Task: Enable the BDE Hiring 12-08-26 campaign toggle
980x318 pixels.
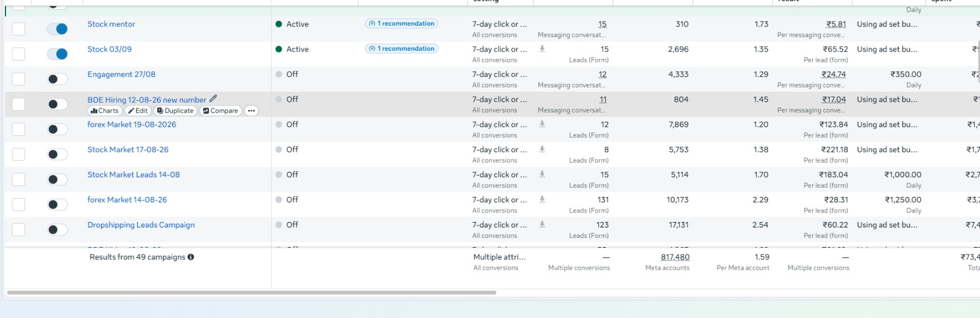Action: coord(58,104)
